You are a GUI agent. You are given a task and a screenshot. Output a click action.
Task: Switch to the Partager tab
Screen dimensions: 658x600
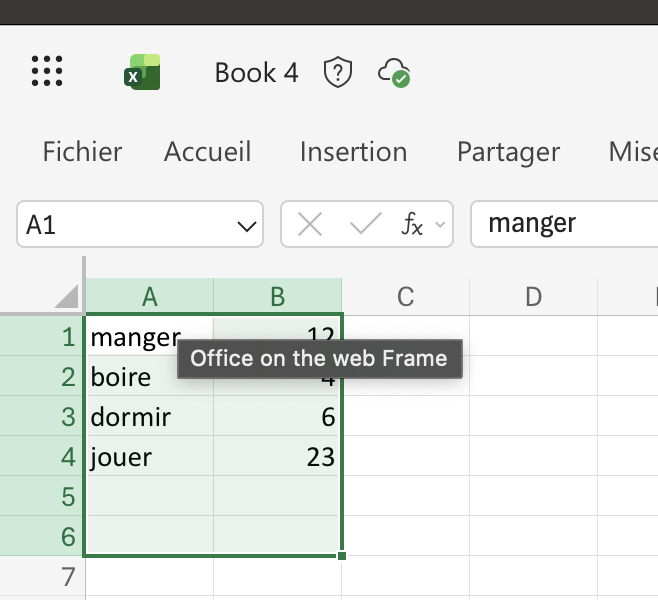[508, 152]
